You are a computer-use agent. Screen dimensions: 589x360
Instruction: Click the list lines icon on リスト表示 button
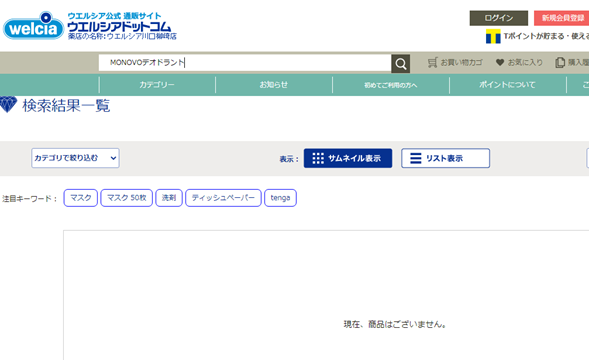coord(415,158)
